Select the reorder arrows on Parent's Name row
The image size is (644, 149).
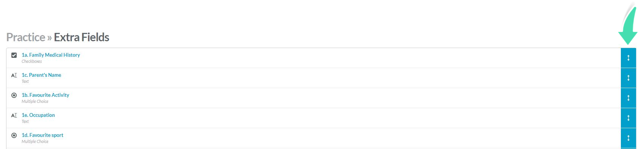628,78
